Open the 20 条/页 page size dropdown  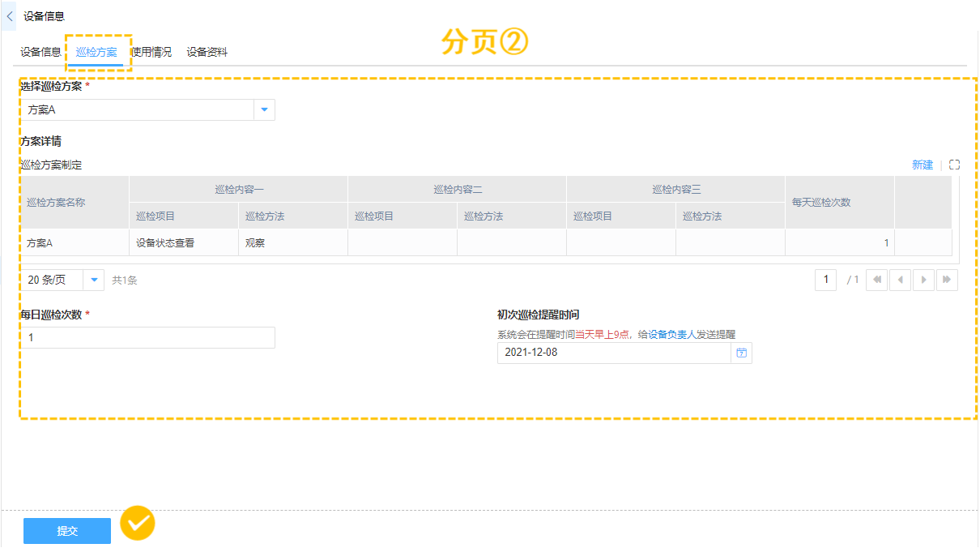[x=94, y=280]
